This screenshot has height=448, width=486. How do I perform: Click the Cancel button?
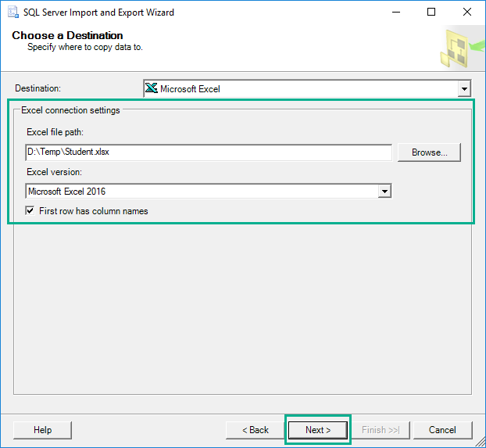click(442, 430)
